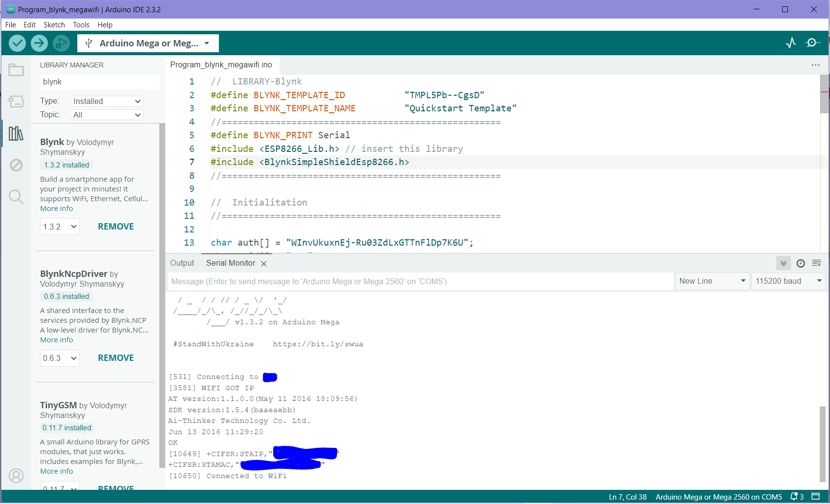
Task: Click the code editor vertical scrollbar
Action: 825,94
